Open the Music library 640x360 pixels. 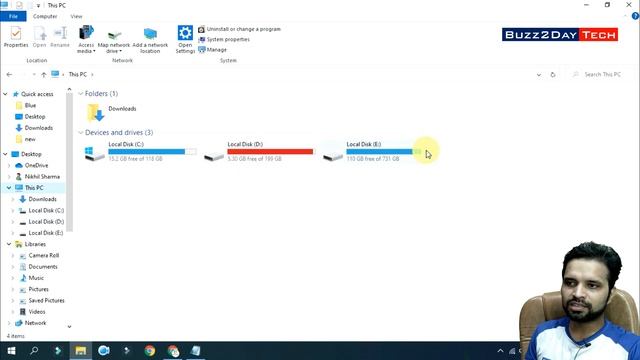[36, 278]
